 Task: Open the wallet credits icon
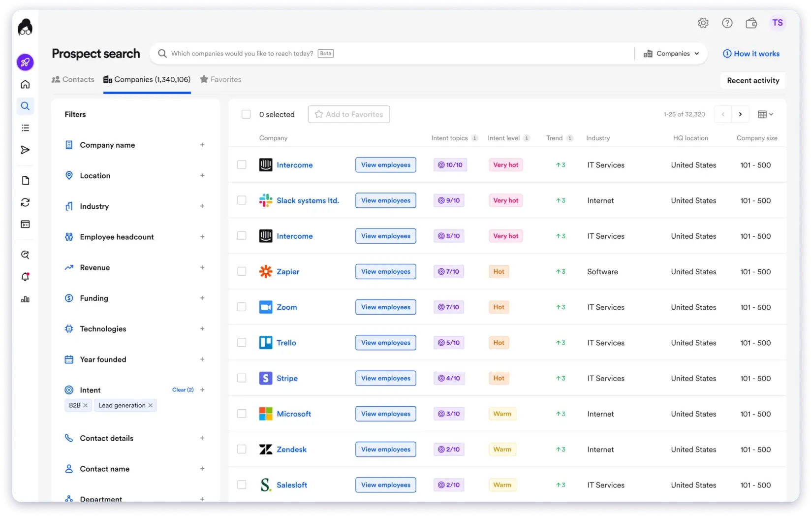tap(751, 23)
